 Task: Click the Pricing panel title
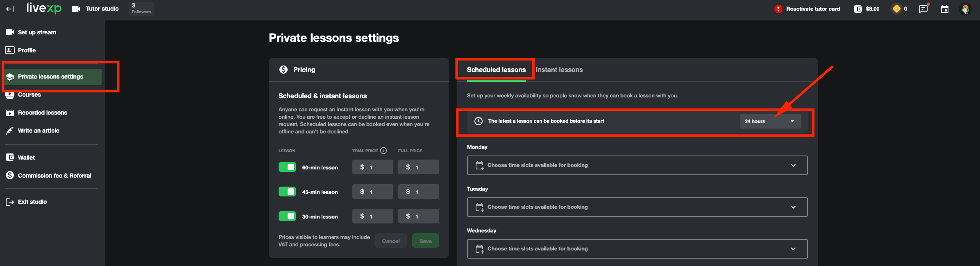click(304, 70)
